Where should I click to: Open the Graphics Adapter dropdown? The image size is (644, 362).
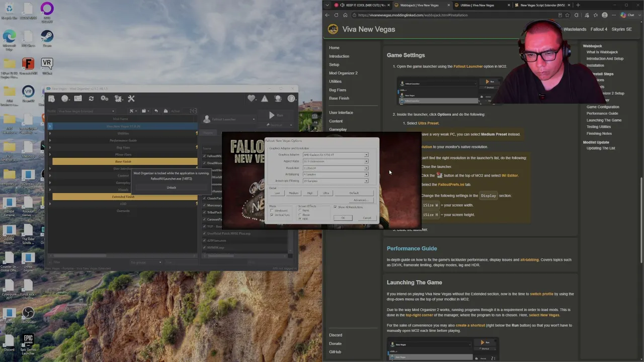tap(335, 155)
